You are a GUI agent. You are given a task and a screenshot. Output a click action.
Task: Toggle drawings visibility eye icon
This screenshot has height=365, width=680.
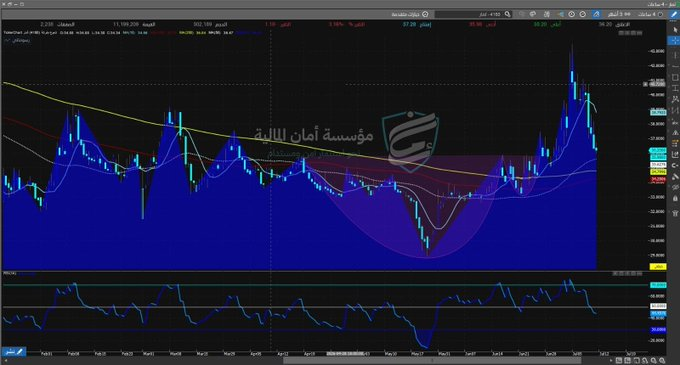tap(675, 188)
